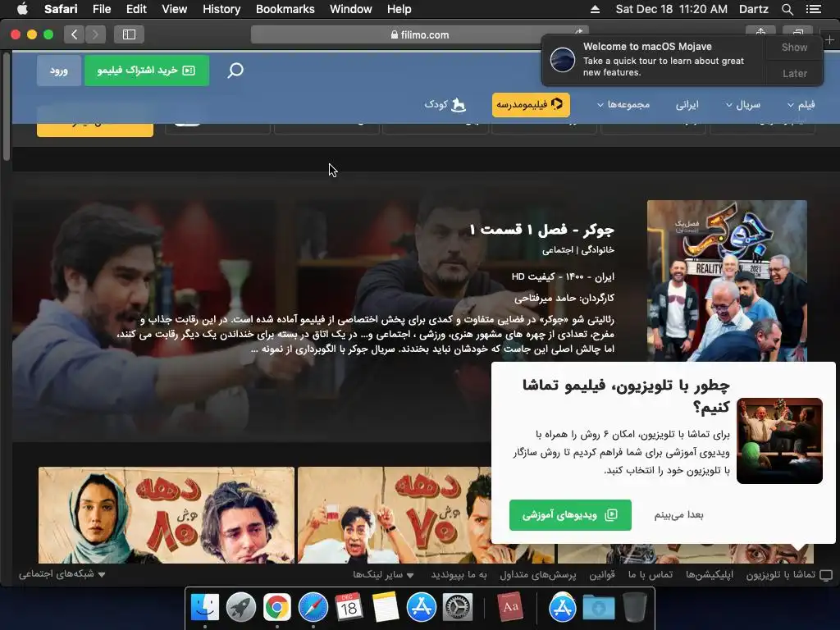This screenshot has width=840, height=630.
Task: Click Later on Mojave notification
Action: pos(794,73)
